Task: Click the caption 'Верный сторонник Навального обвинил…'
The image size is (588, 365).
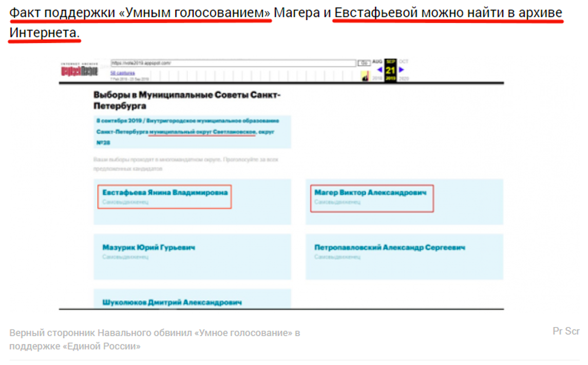Action: pos(155,339)
